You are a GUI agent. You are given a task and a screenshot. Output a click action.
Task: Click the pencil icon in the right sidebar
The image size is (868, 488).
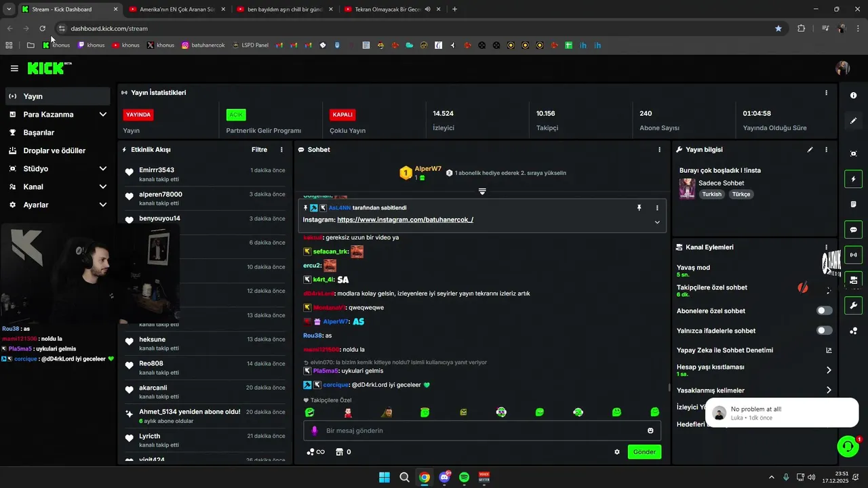(853, 121)
